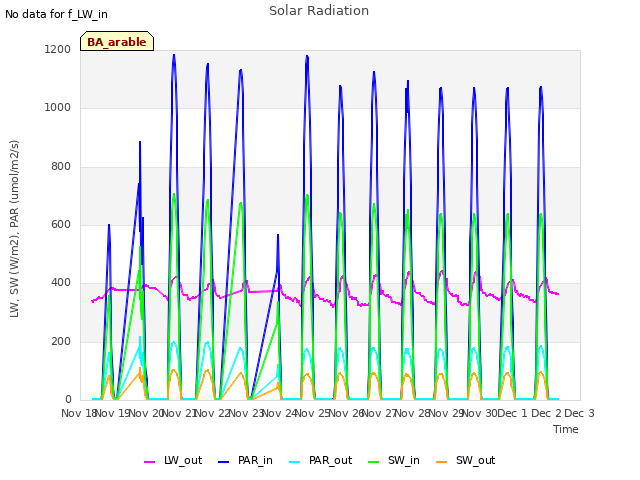Click the Dec 1 x-axis tick label

(x=513, y=413)
